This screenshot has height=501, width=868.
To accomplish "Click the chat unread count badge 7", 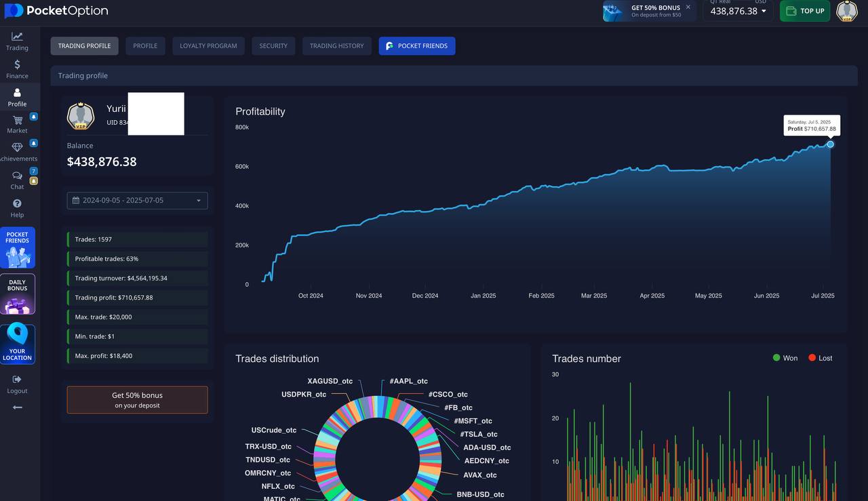I will click(x=34, y=171).
